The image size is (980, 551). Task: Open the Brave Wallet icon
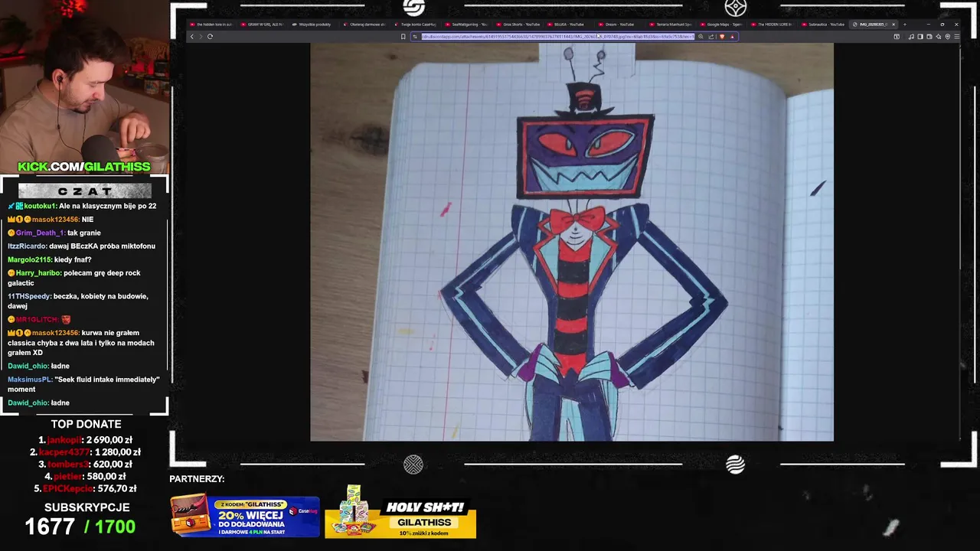(929, 37)
